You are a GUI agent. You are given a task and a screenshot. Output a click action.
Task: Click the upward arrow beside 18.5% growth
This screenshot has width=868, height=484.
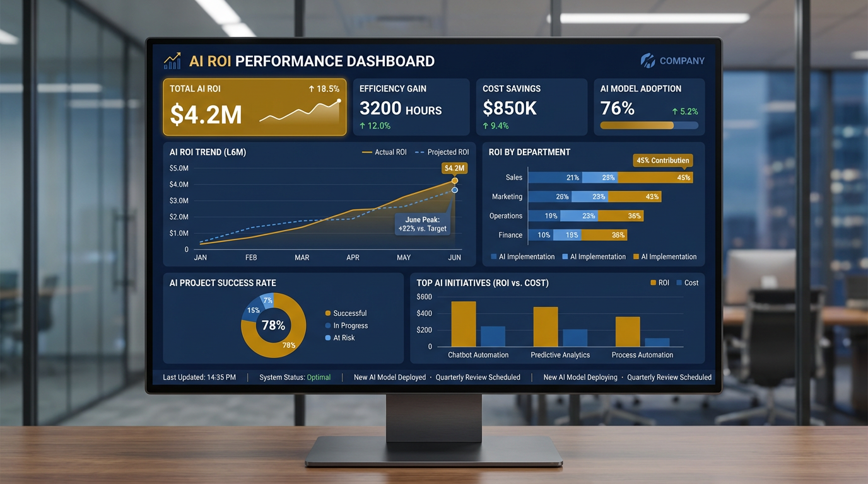tap(310, 89)
